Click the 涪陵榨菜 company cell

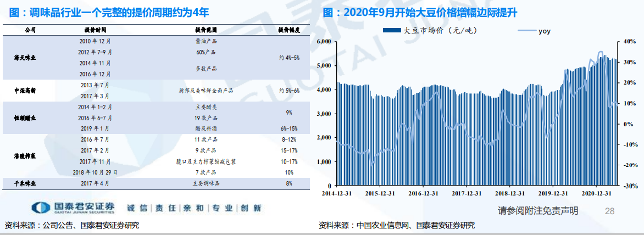point(25,156)
